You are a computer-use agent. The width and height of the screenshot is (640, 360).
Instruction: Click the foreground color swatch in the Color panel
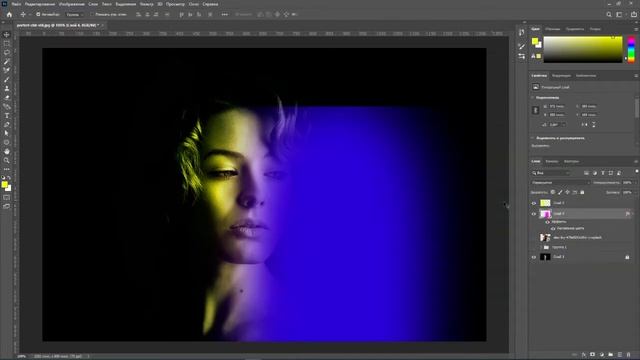pyautogui.click(x=535, y=41)
